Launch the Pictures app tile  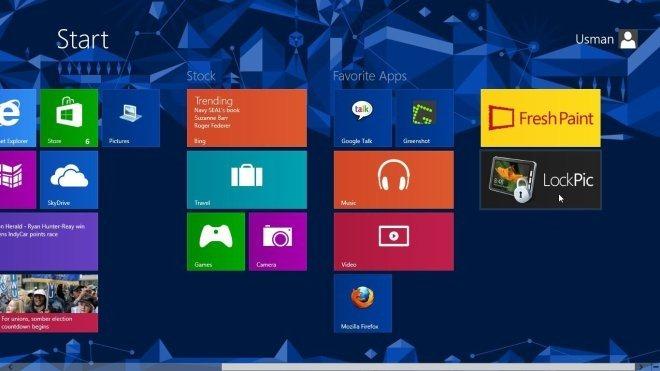coord(130,118)
